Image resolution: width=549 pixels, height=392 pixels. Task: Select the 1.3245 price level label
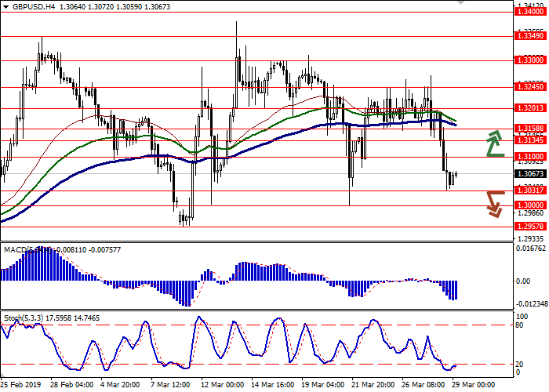click(x=530, y=87)
